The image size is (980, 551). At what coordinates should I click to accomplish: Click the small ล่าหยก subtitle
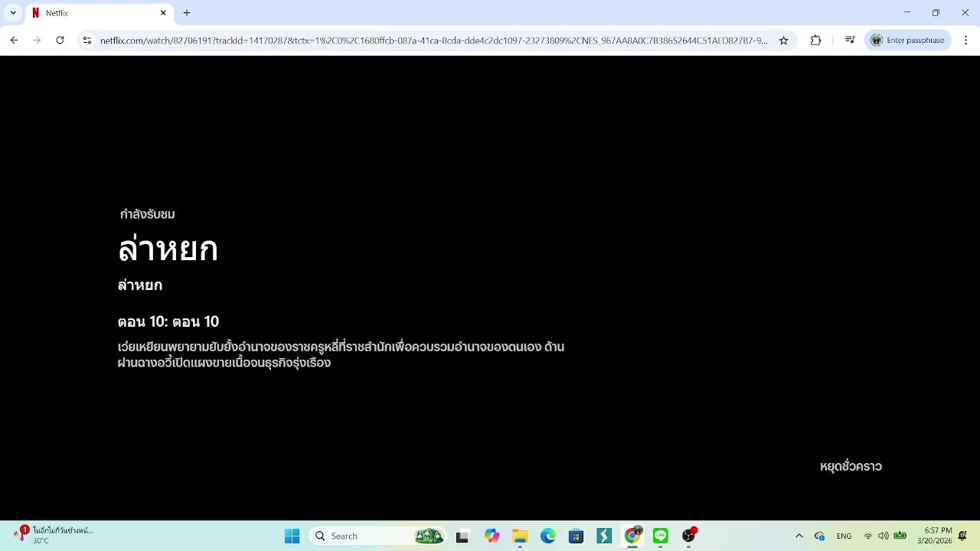point(140,285)
